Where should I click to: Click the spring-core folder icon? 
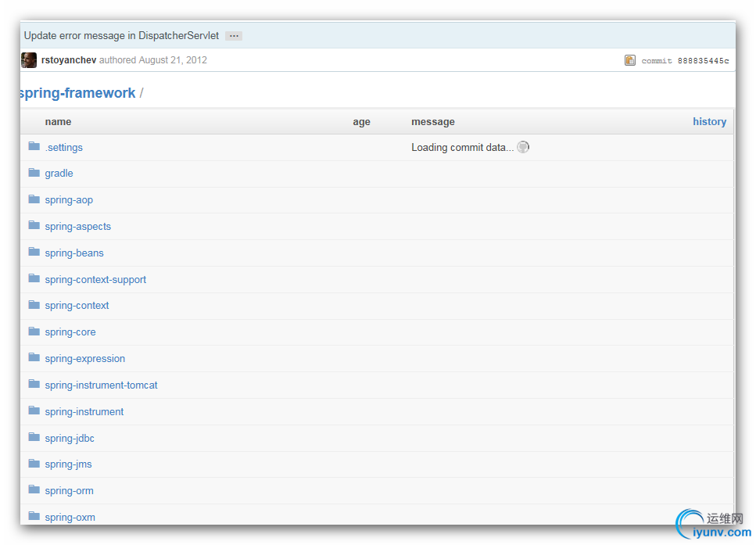click(34, 331)
